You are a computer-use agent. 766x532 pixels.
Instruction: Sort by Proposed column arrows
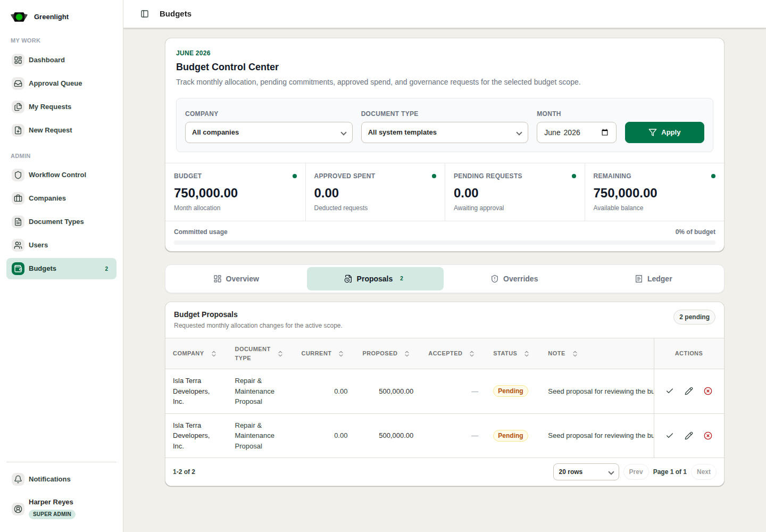[407, 354]
